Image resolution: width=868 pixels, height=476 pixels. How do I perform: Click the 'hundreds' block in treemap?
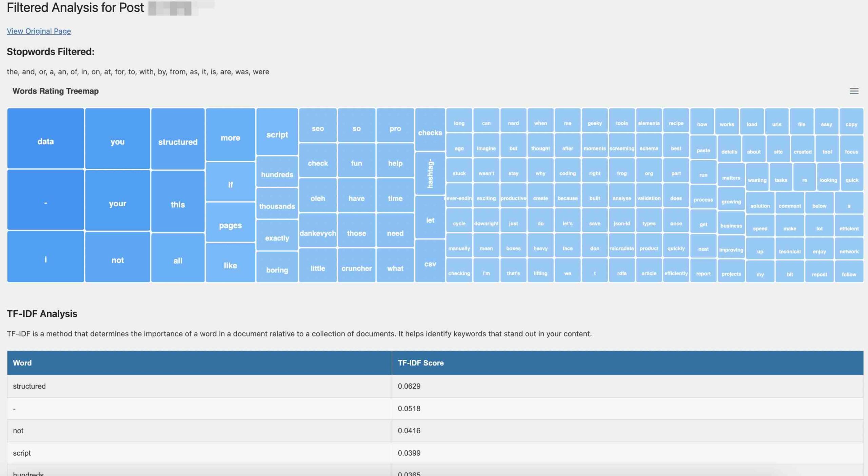(x=276, y=175)
